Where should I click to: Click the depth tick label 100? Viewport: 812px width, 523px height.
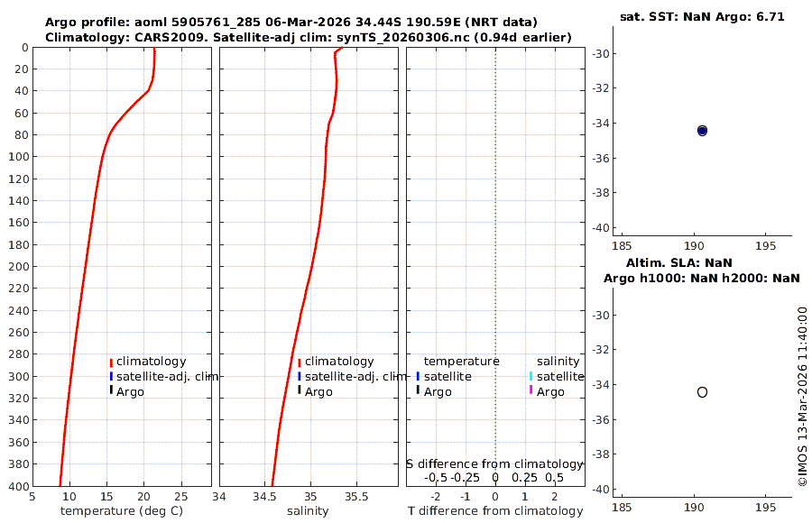(x=18, y=156)
